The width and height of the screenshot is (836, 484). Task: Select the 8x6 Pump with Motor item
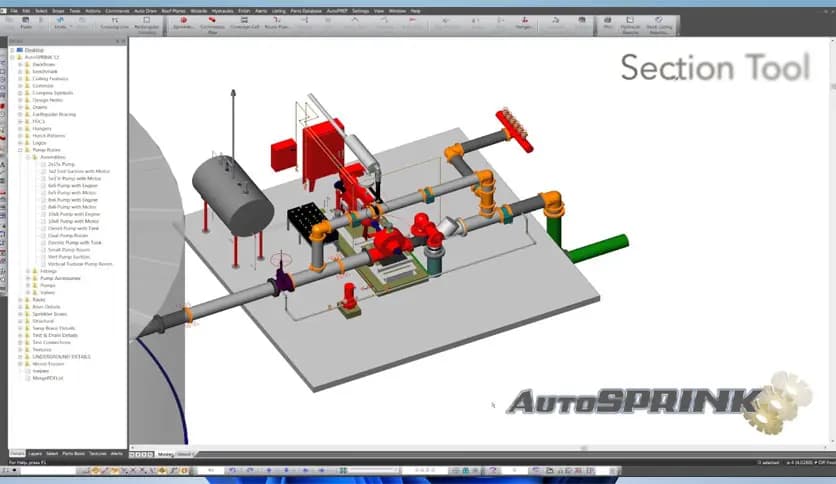72,207
